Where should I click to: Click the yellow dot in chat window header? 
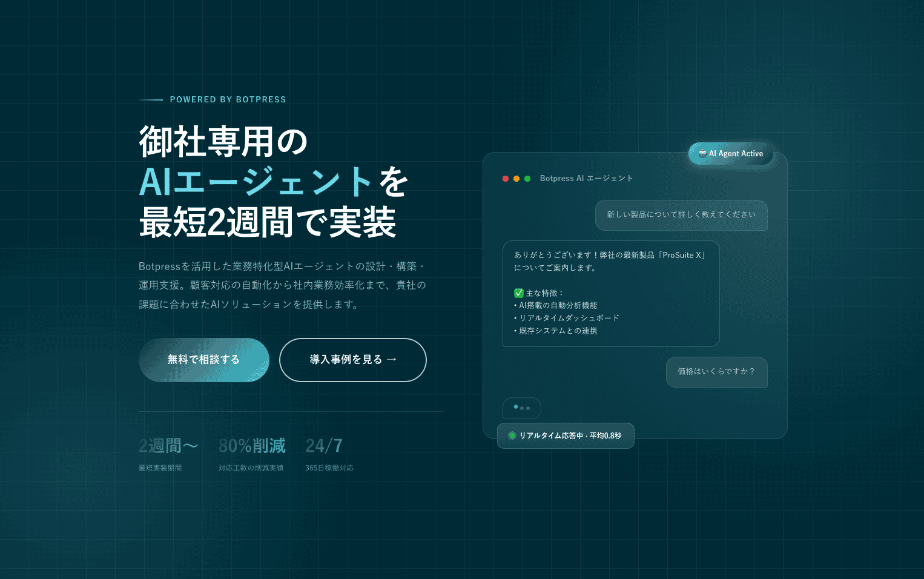[516, 179]
